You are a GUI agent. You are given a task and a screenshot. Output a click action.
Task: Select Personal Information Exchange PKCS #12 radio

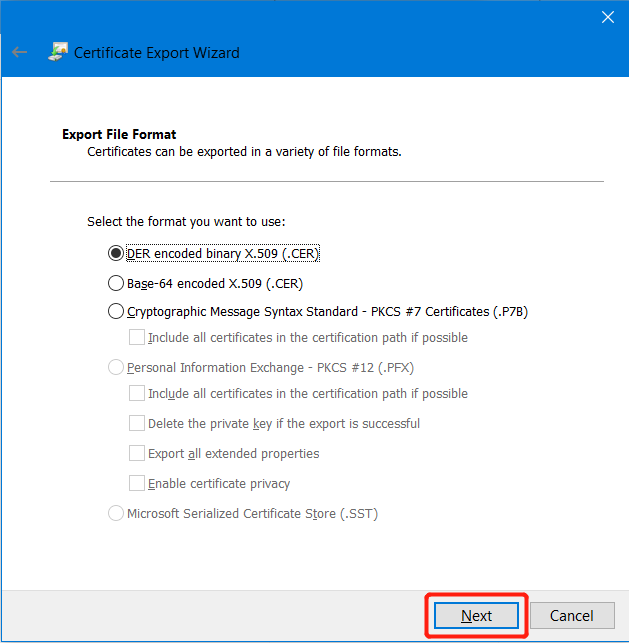pos(116,367)
